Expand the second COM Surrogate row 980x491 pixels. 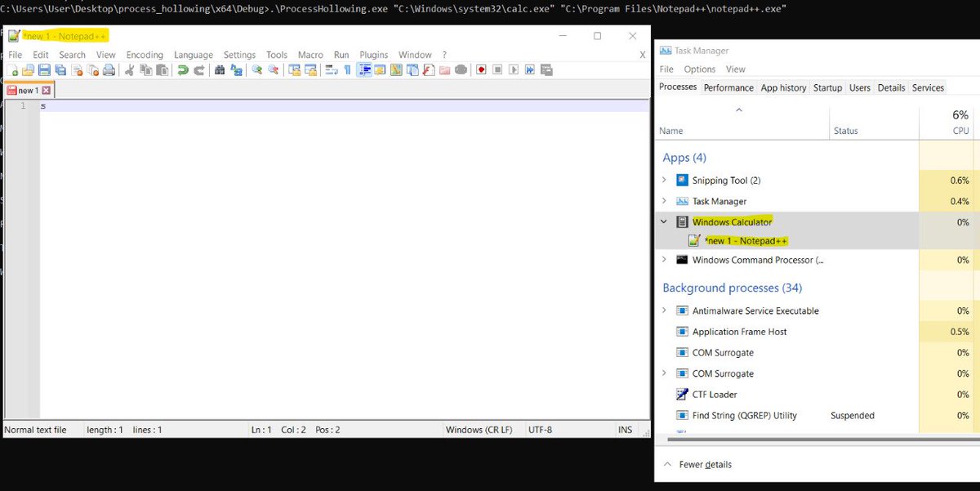(x=664, y=373)
